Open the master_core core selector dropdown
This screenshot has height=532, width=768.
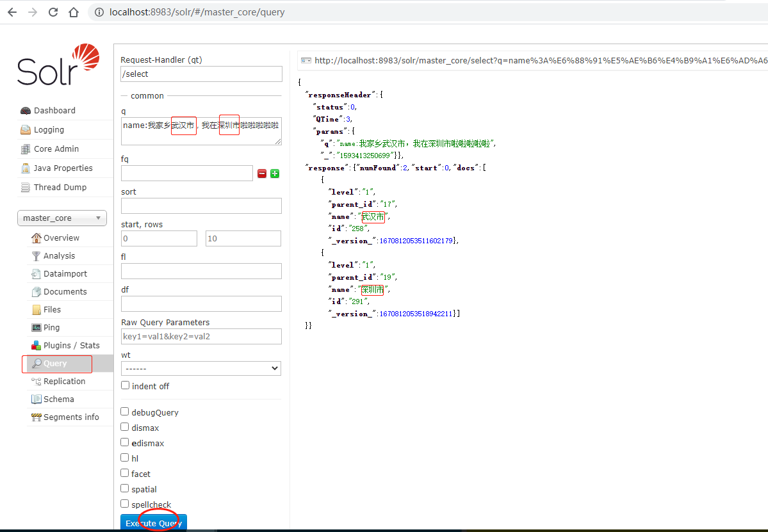coord(61,218)
